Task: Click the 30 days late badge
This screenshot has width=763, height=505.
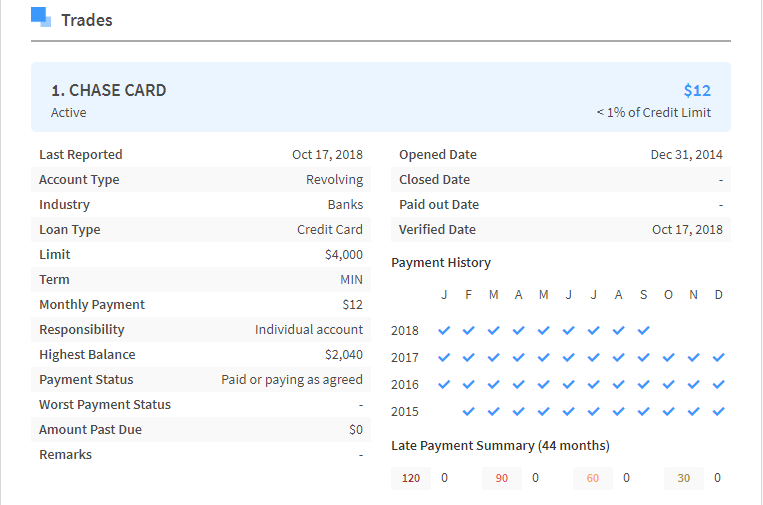Action: tap(684, 478)
